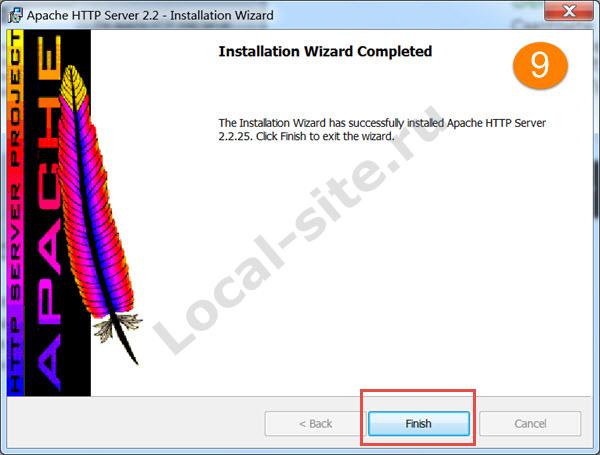The width and height of the screenshot is (600, 455).
Task: Click the Finish button to exit wizard
Action: click(x=419, y=423)
